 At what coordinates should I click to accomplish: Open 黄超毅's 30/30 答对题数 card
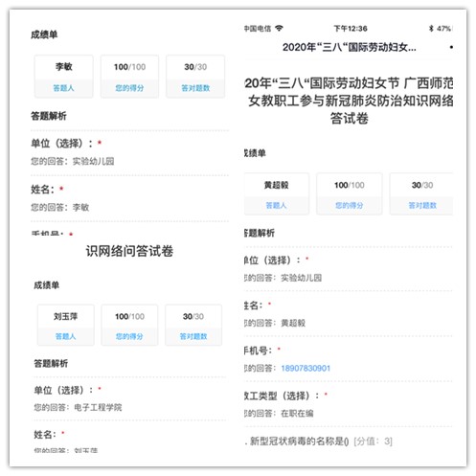point(421,193)
